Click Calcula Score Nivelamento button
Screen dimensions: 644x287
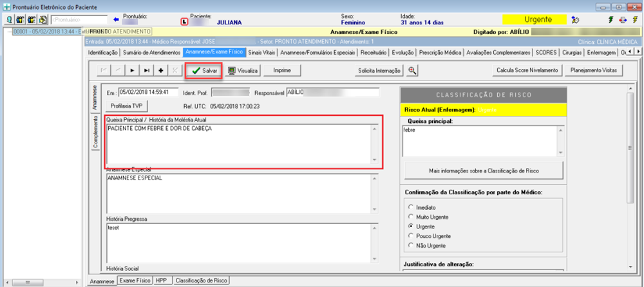click(x=527, y=70)
